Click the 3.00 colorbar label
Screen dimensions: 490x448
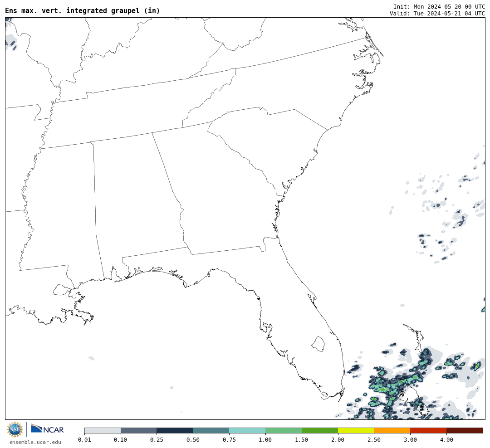click(410, 440)
